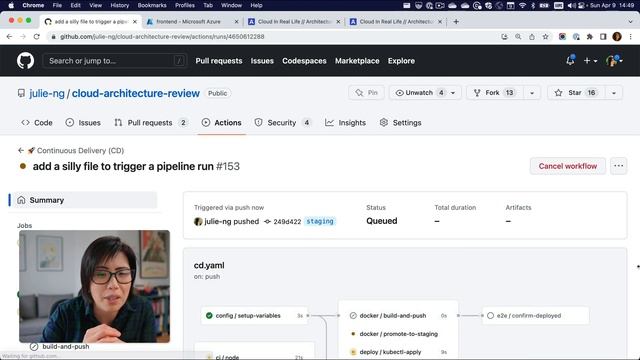
Task: Expand the Star lists dropdown arrow
Action: (613, 93)
